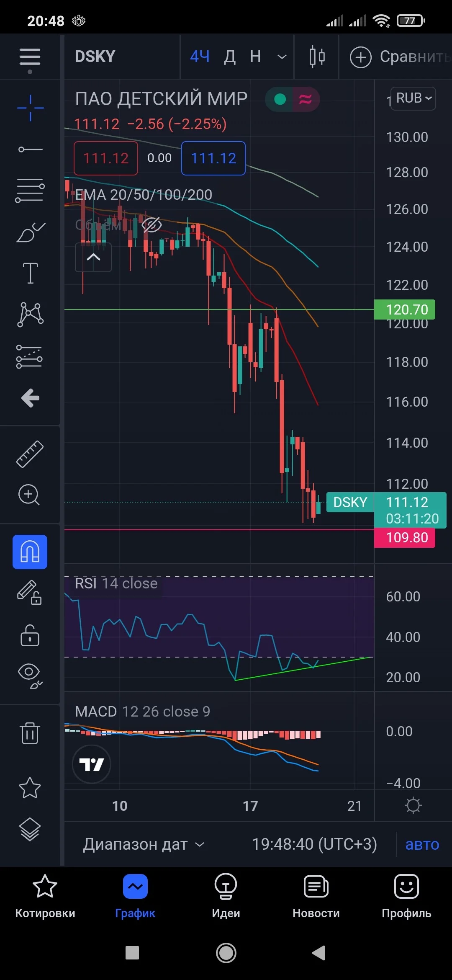Toggle lock all drawings
The image size is (452, 980).
coord(30,636)
